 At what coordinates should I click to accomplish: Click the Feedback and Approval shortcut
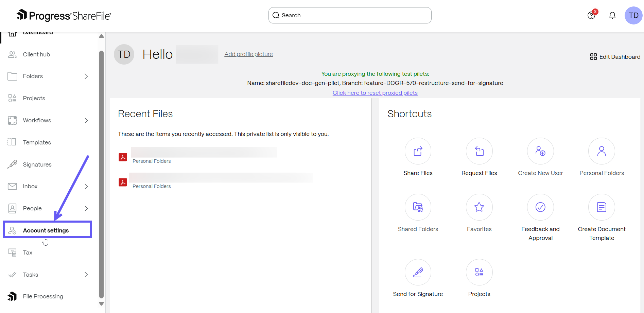click(x=540, y=207)
